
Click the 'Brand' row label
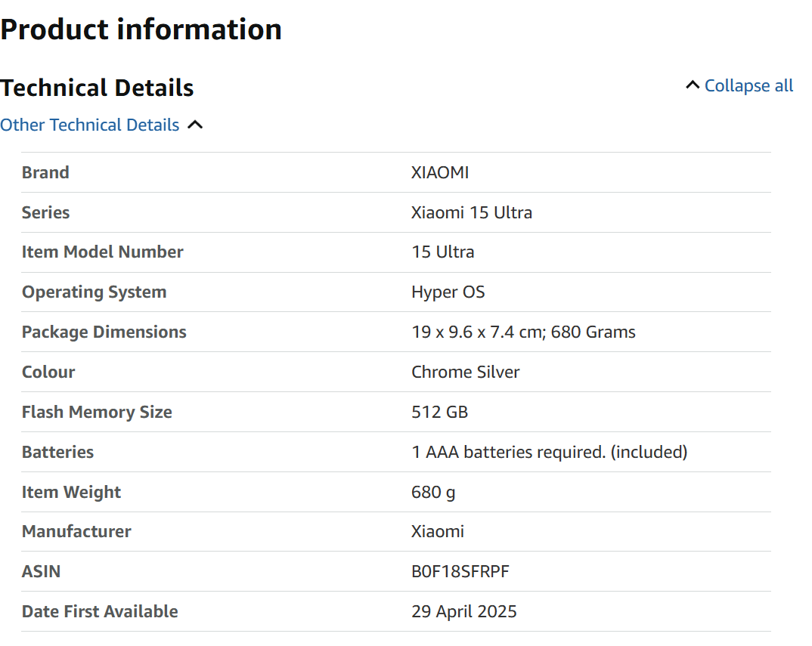[45, 172]
